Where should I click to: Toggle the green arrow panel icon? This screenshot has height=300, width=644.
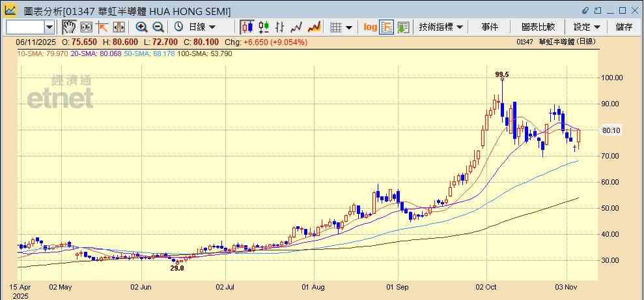click(x=403, y=27)
